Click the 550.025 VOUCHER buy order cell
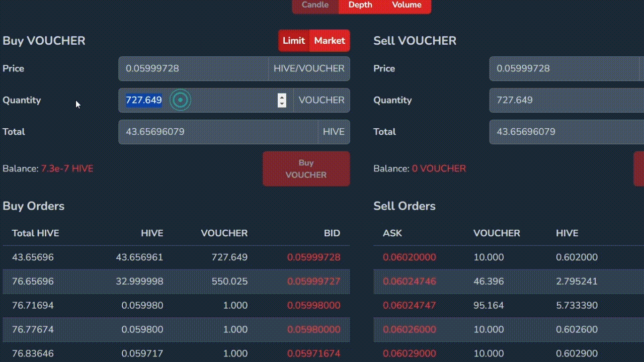This screenshot has height=362, width=644. (229, 282)
